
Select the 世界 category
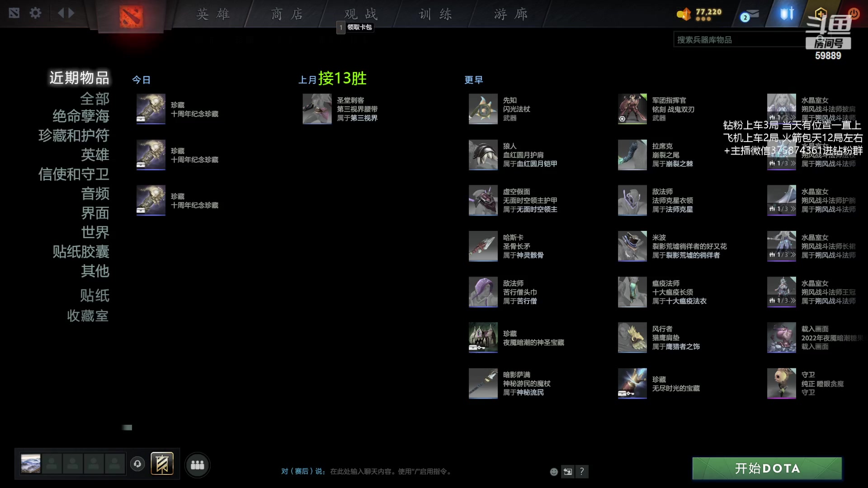(94, 232)
